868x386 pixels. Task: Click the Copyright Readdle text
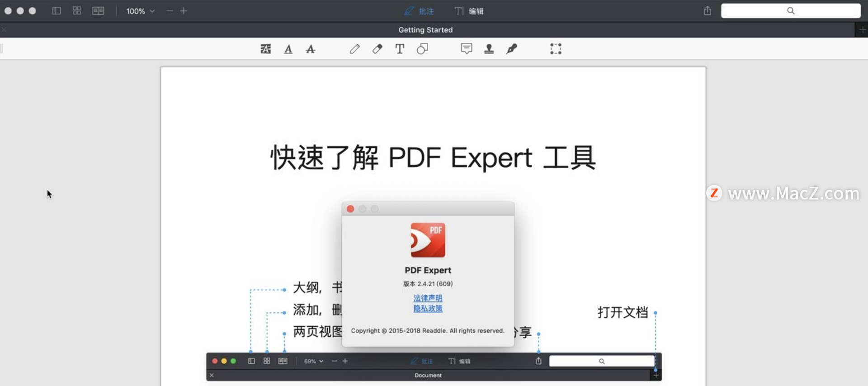[x=428, y=331]
